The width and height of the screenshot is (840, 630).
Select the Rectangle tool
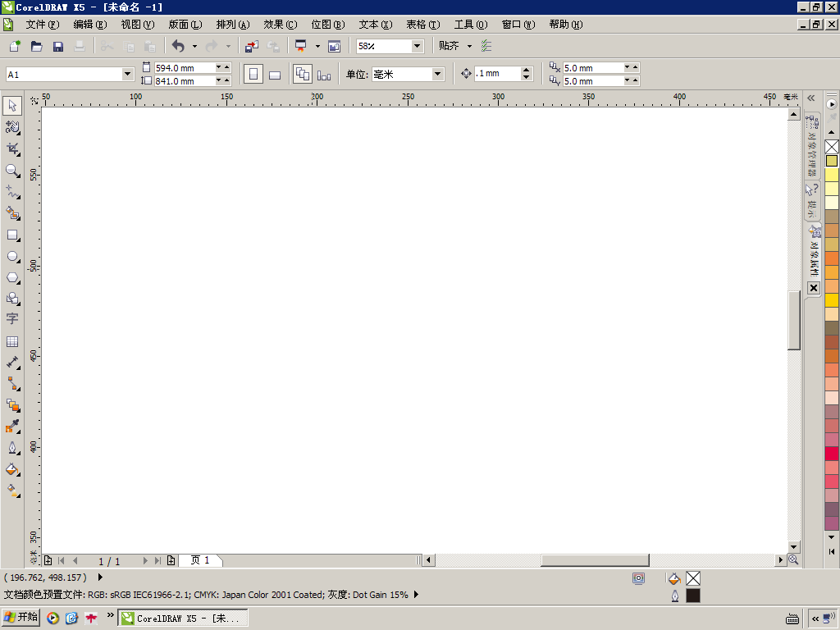12,235
